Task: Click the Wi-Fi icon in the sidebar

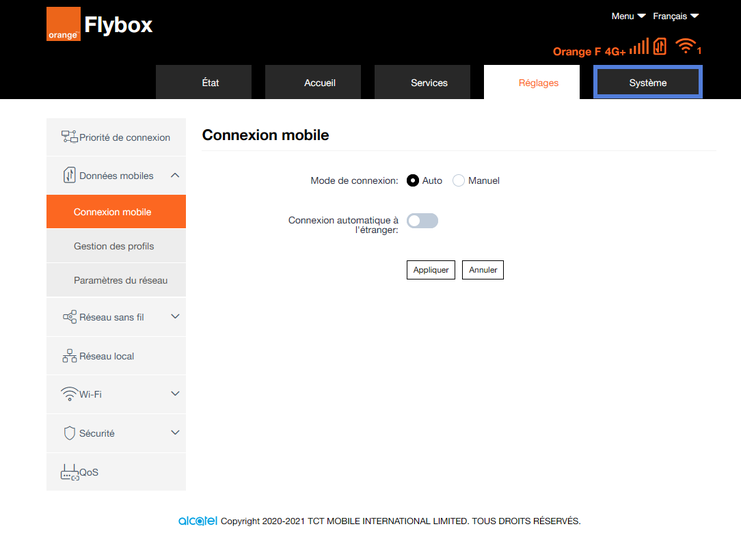Action: pyautogui.click(x=69, y=394)
